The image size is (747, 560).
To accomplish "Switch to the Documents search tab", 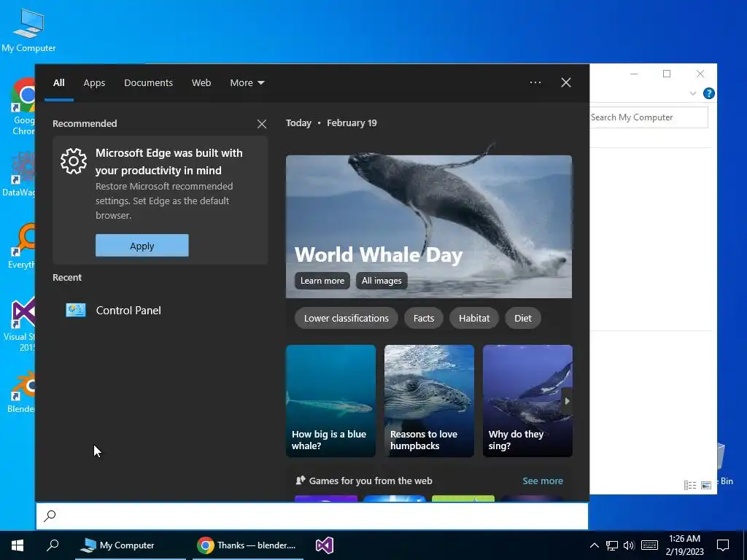I will tap(148, 83).
